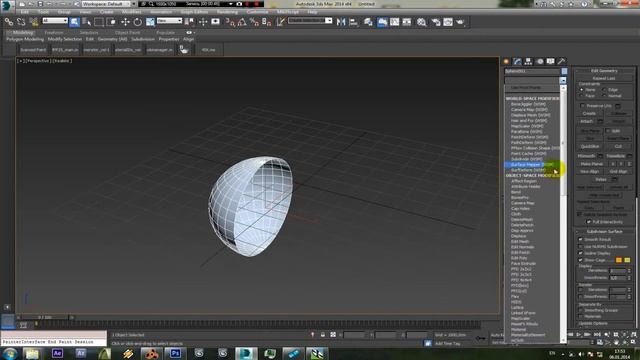Close the Modifier List dropdown arrow
640x360 pixels.
point(563,80)
